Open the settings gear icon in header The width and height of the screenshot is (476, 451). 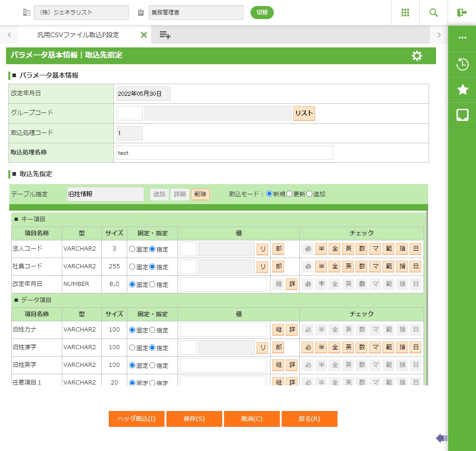[x=417, y=56]
